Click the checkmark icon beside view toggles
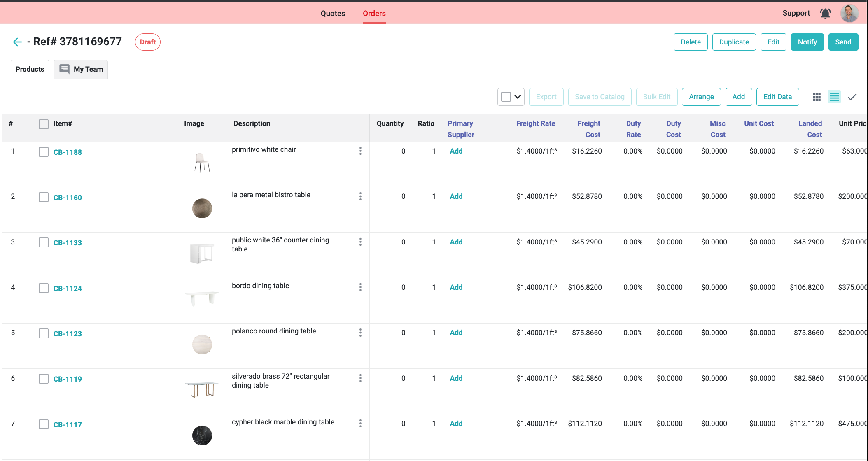This screenshot has width=868, height=461. pyautogui.click(x=852, y=97)
